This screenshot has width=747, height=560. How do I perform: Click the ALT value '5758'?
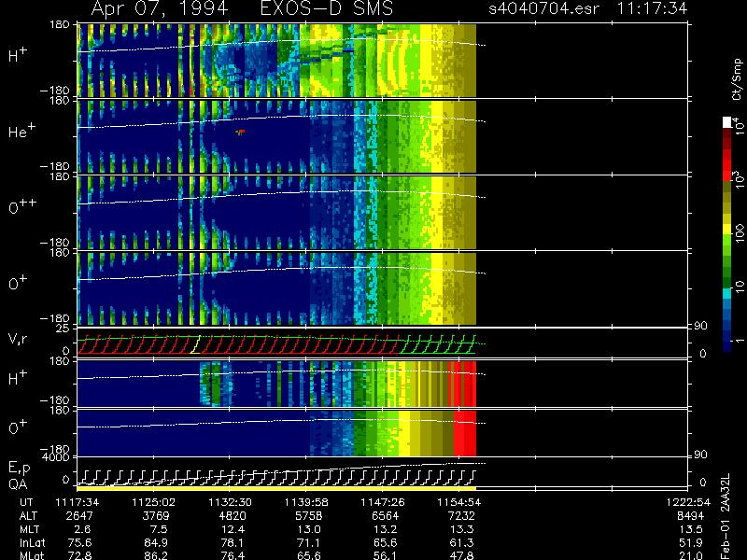(x=309, y=516)
